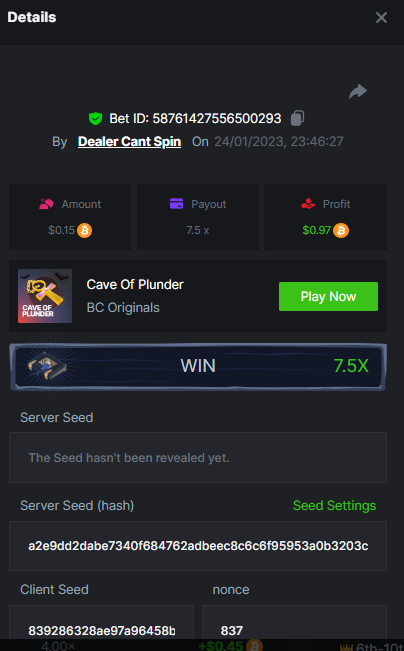Click the red Profit hand icon
The height and width of the screenshot is (651, 404).
[x=308, y=204]
